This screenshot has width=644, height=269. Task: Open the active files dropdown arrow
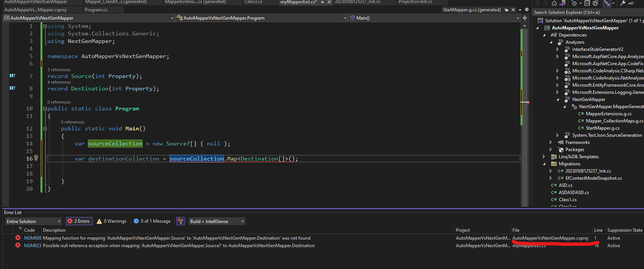(x=520, y=10)
